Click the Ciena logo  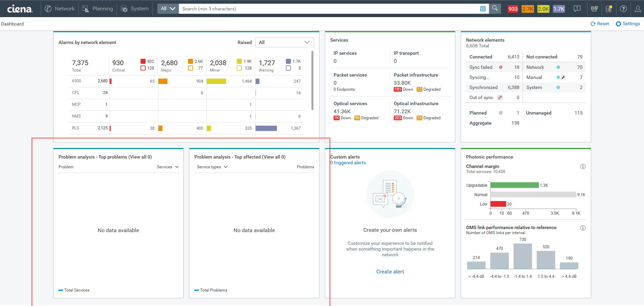20,9
